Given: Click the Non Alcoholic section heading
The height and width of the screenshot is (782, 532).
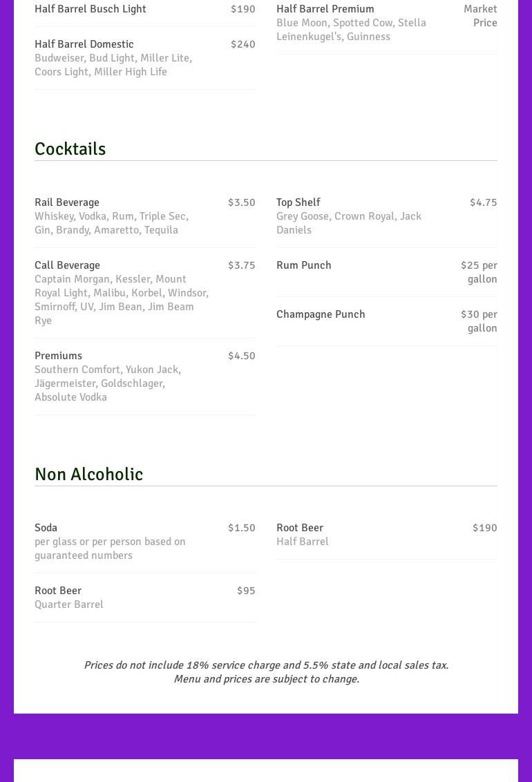Looking at the screenshot, I should (x=88, y=475).
